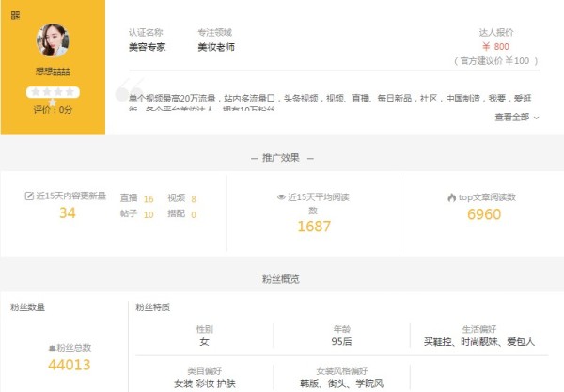Click the QR code icon in the yellow panel
This screenshot has width=564, height=392.
tap(15, 15)
